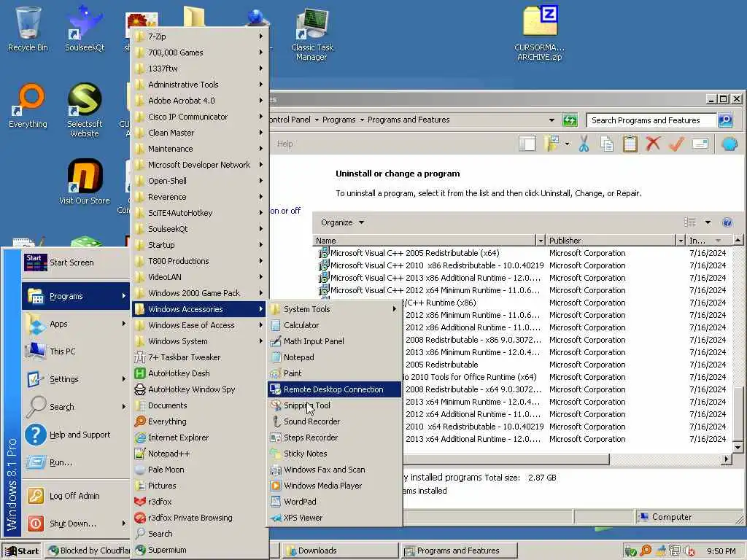Open Shut Down submenu arrow

(x=124, y=524)
